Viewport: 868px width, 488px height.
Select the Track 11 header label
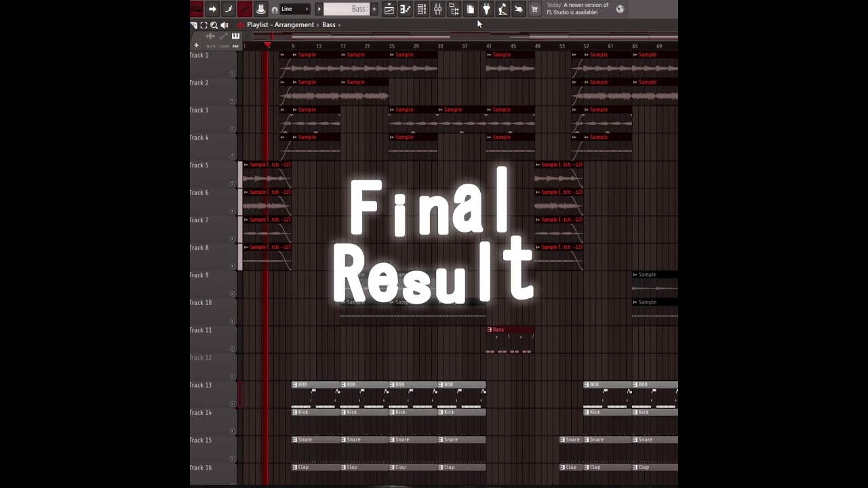(201, 330)
